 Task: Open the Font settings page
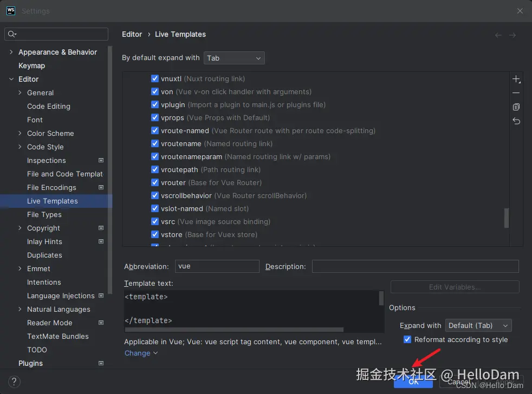[x=35, y=120]
